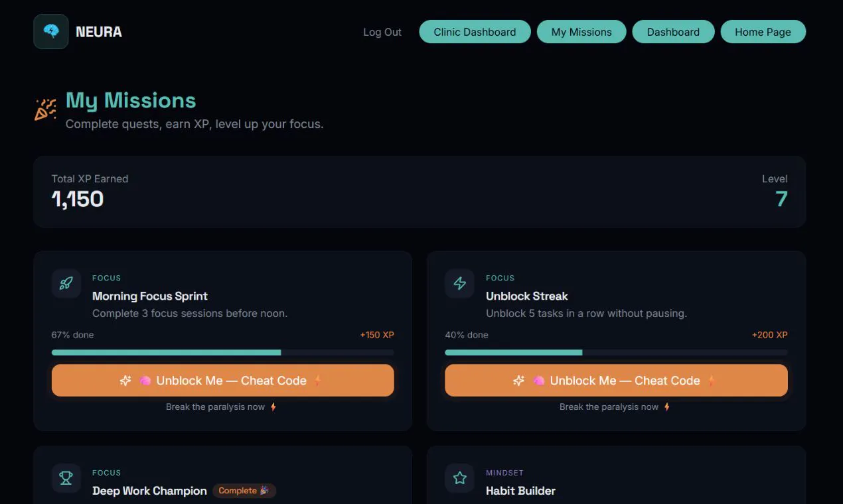843x504 pixels.
Task: Click the trophy icon on Deep Work Champion
Action: (66, 478)
